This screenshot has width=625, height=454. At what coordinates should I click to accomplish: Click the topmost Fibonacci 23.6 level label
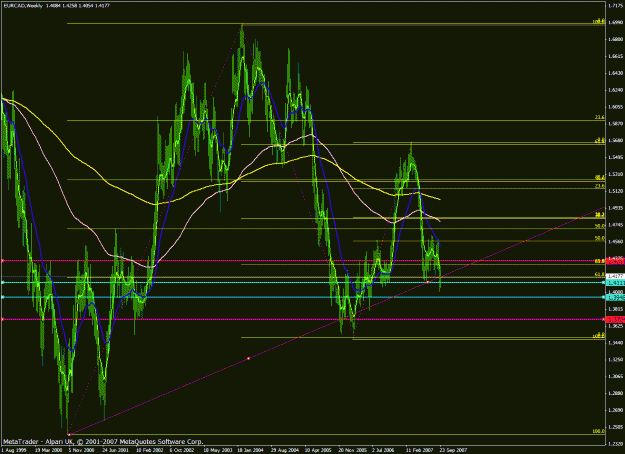[599, 117]
